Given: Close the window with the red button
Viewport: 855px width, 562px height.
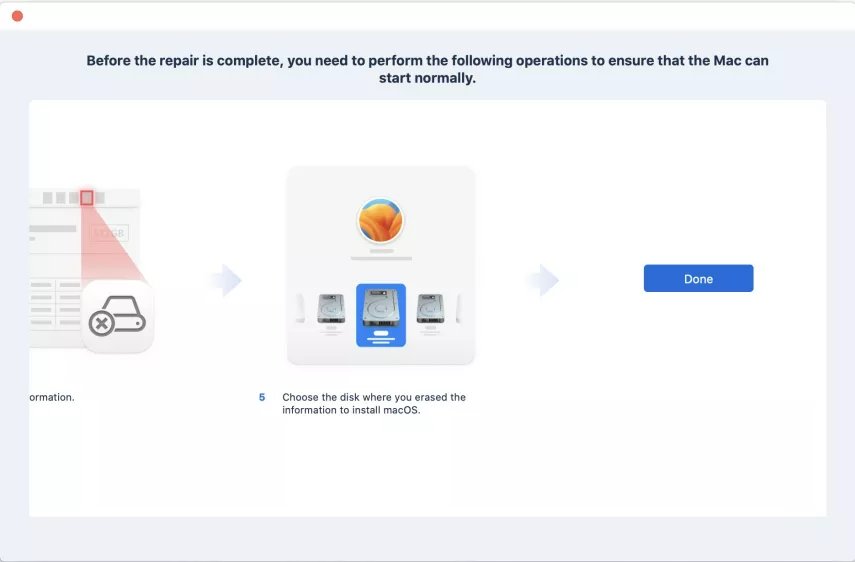Looking at the screenshot, I should pos(17,16).
